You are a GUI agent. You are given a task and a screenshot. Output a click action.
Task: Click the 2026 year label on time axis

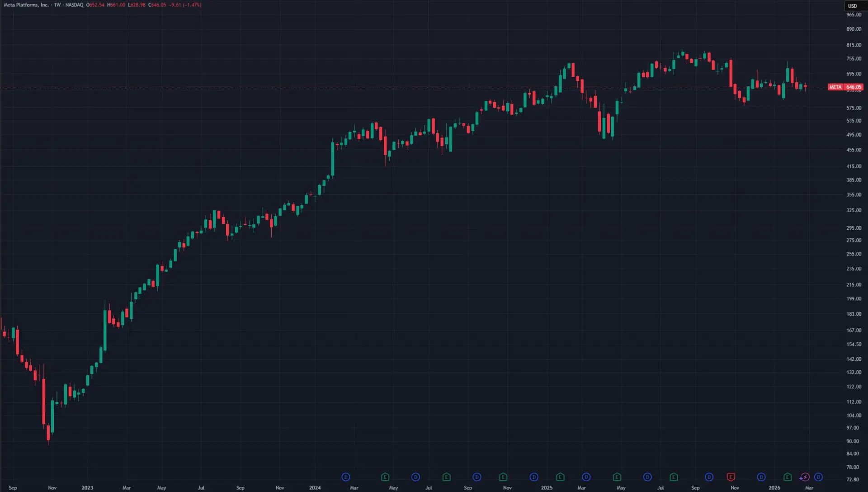[774, 488]
